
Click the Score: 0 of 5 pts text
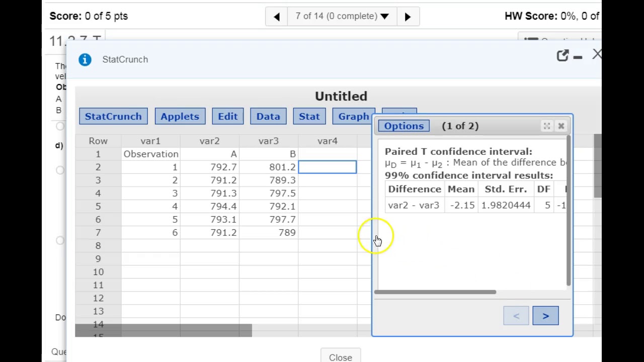89,16
